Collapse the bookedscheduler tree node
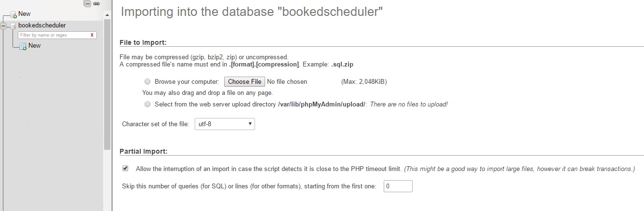Image resolution: width=644 pixels, height=211 pixels. click(4, 26)
